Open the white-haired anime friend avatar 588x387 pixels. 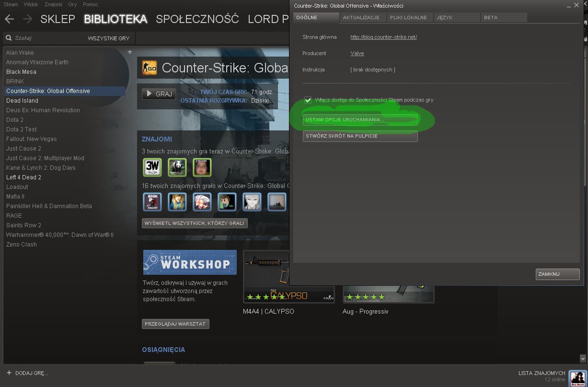tap(202, 202)
